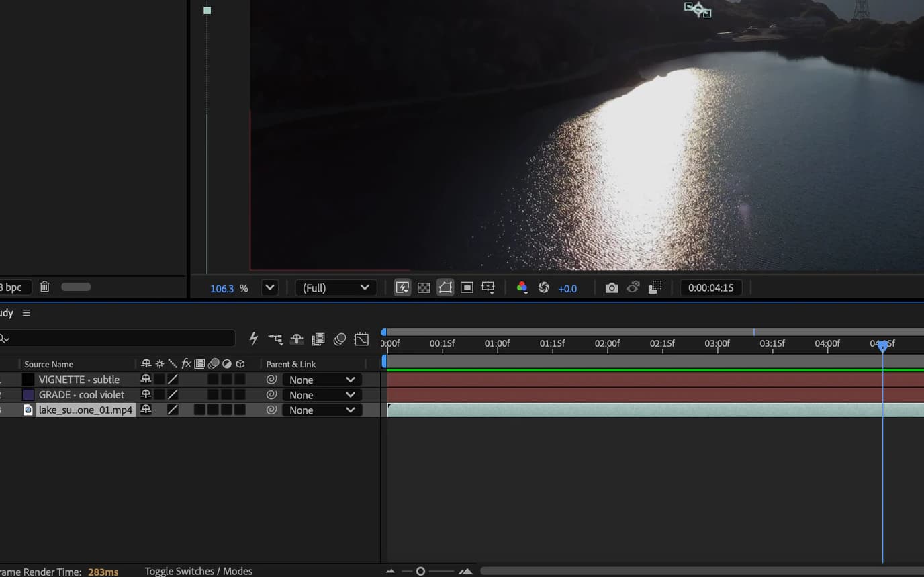Click GRADE layer violet label color swatch
The height and width of the screenshot is (577, 924).
(x=28, y=395)
